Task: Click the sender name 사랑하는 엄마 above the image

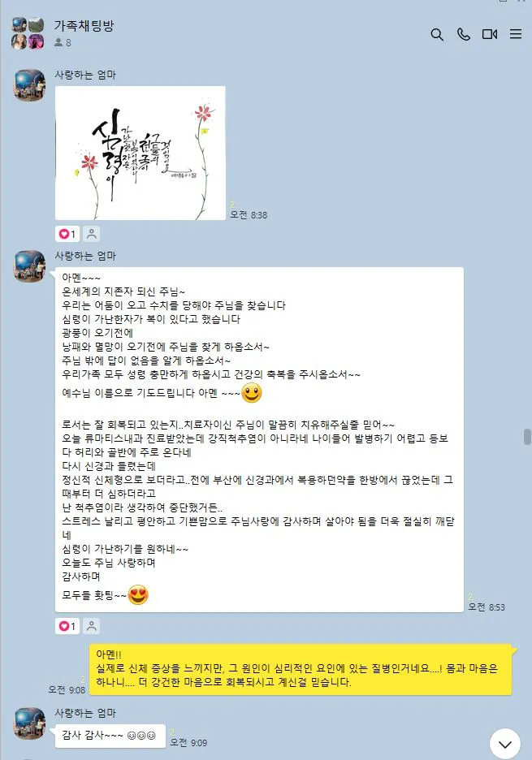Action: [x=85, y=76]
